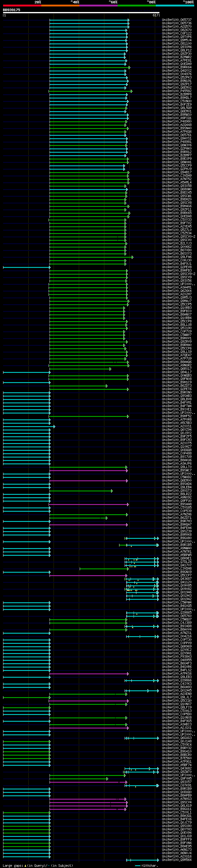Click the cyan ~100% identity legend segment
The width and height of the screenshot is (197, 868).
[175, 6]
